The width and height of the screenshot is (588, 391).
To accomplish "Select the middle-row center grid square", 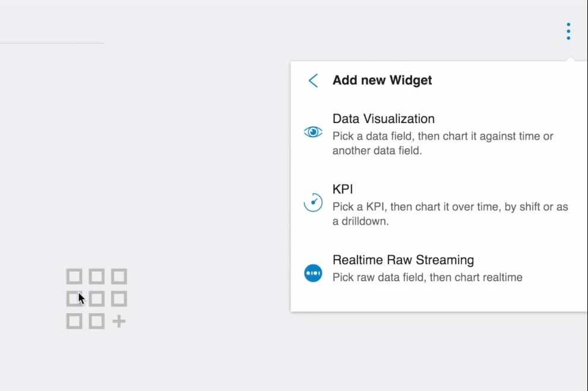I will tap(96, 299).
